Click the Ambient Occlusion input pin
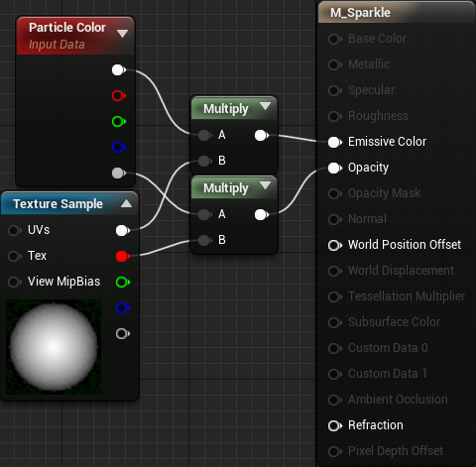 pos(335,400)
